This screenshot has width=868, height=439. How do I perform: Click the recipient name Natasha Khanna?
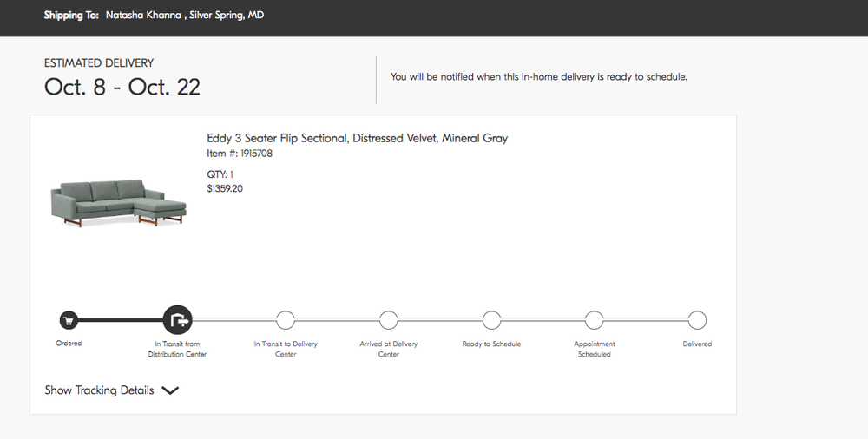pyautogui.click(x=144, y=16)
